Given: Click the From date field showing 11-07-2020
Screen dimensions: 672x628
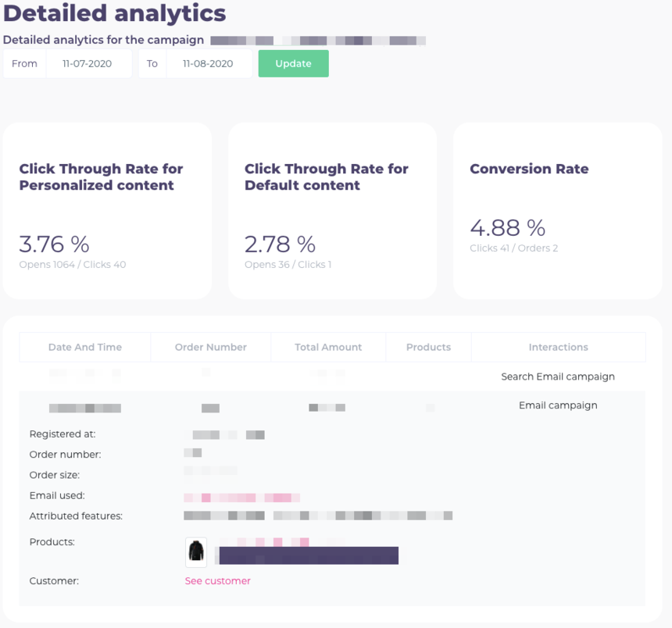Looking at the screenshot, I should pos(89,64).
